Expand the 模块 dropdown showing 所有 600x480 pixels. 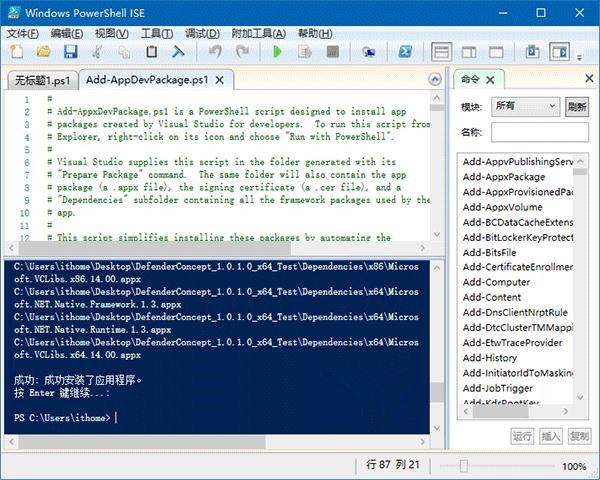[x=525, y=106]
